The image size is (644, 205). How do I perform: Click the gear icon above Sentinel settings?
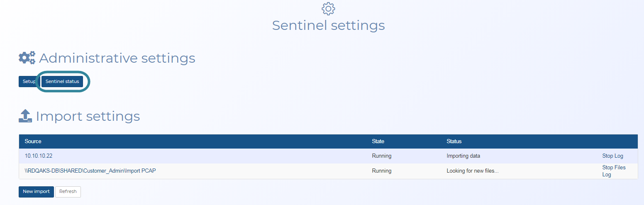click(x=328, y=9)
